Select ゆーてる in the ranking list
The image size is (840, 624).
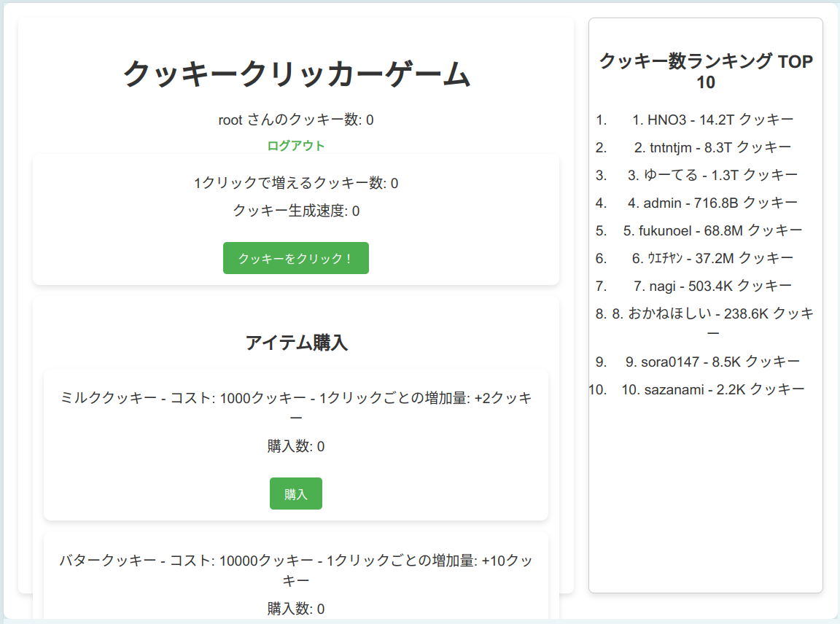712,175
